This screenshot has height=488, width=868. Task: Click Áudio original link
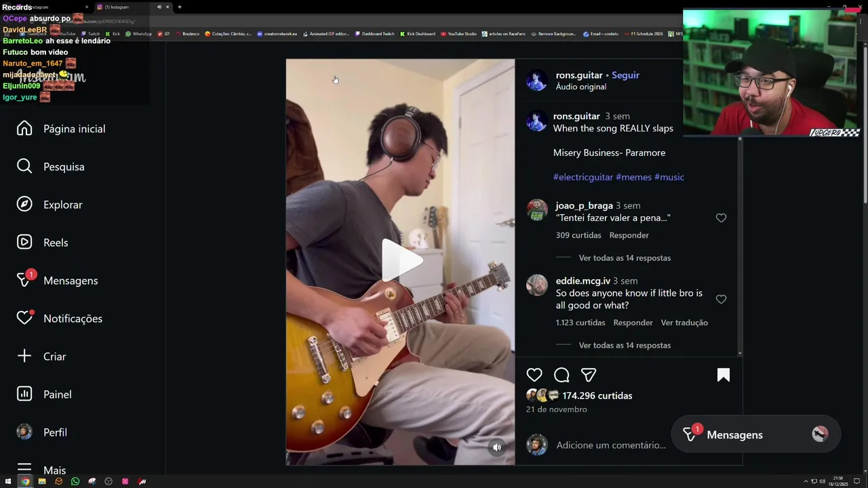(581, 87)
